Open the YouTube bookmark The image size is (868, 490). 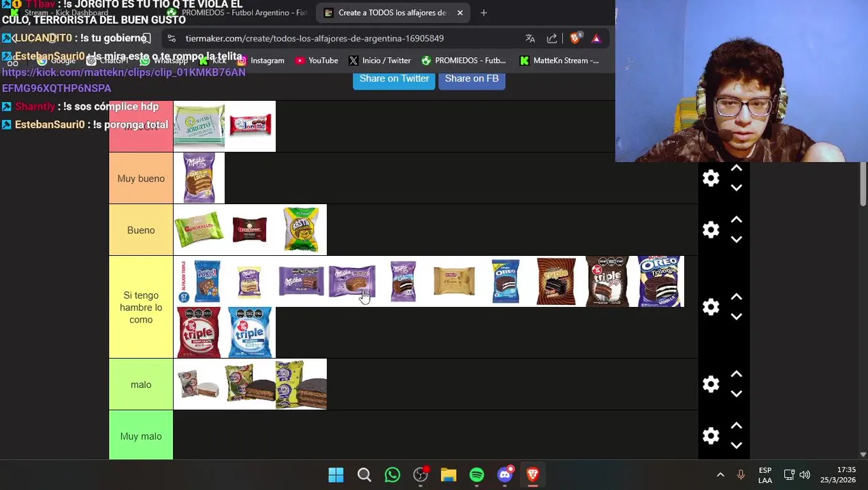(x=317, y=61)
